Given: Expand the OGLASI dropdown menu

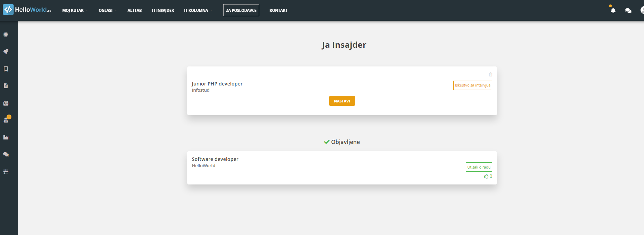Looking at the screenshot, I should click(x=108, y=10).
